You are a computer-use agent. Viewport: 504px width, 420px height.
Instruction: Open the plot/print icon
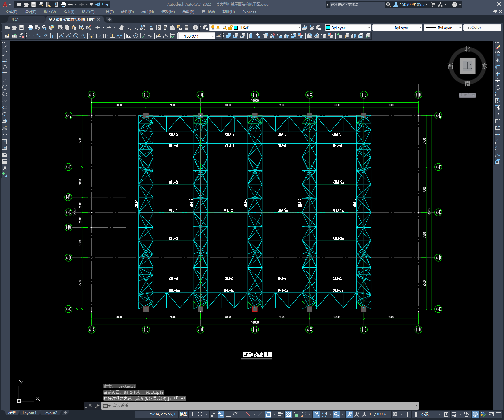(30, 28)
